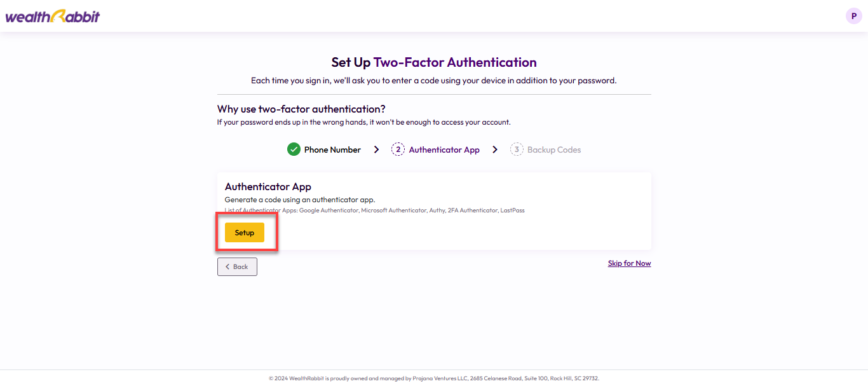This screenshot has height=386, width=868.
Task: Click the chevron after Authenticator App step
Action: click(495, 149)
